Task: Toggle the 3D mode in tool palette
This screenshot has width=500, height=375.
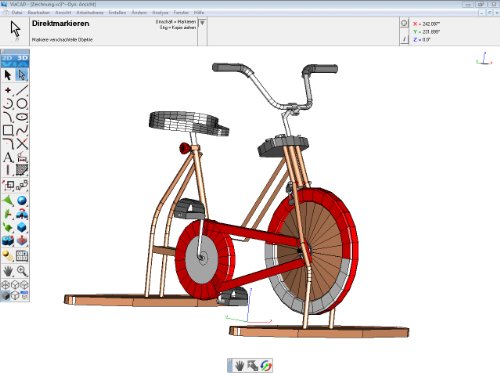Action: pyautogui.click(x=22, y=58)
